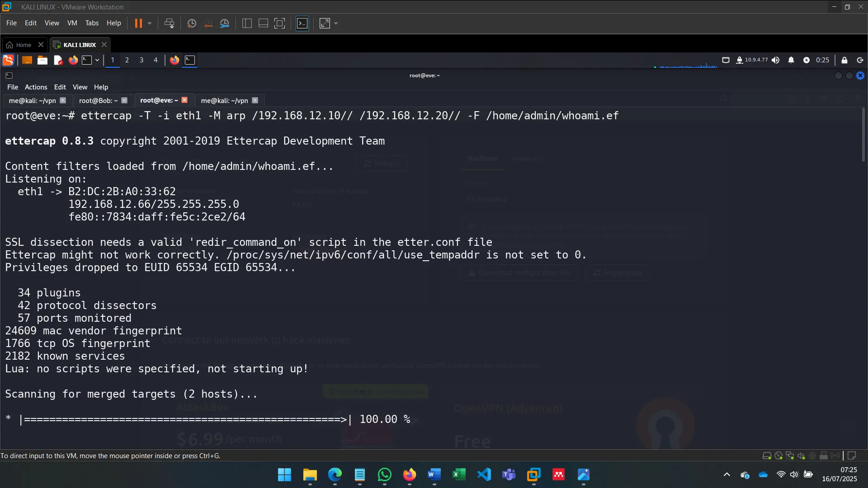
Task: Expand the pause button dropdown arrow
Action: point(149,23)
